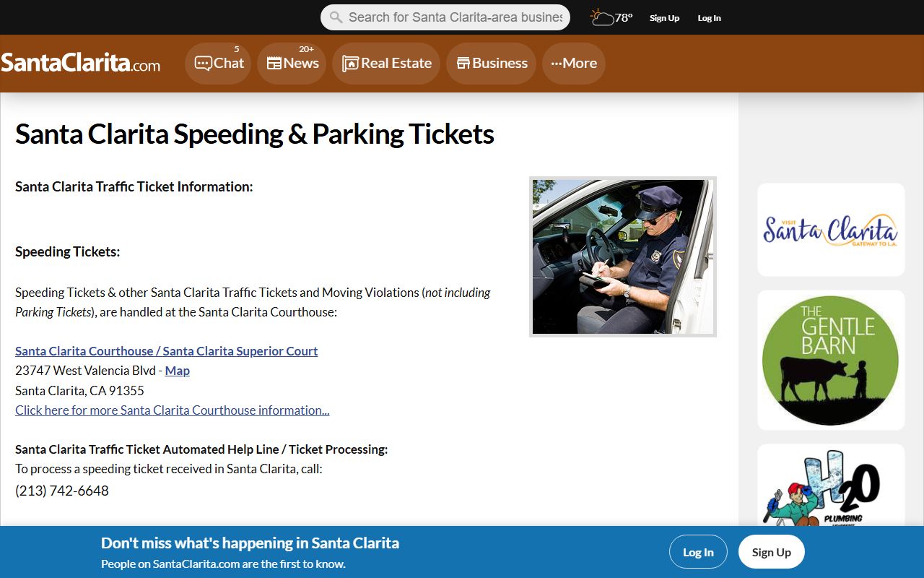Screen dimensions: 924x578
Task: Click Sign Up in the top bar
Action: (x=664, y=18)
